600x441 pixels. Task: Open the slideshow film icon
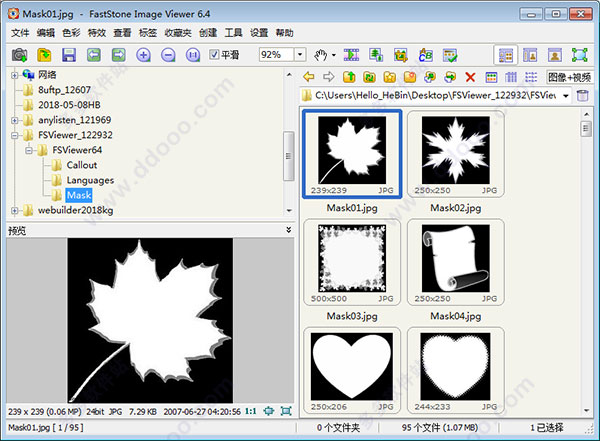click(x=351, y=55)
